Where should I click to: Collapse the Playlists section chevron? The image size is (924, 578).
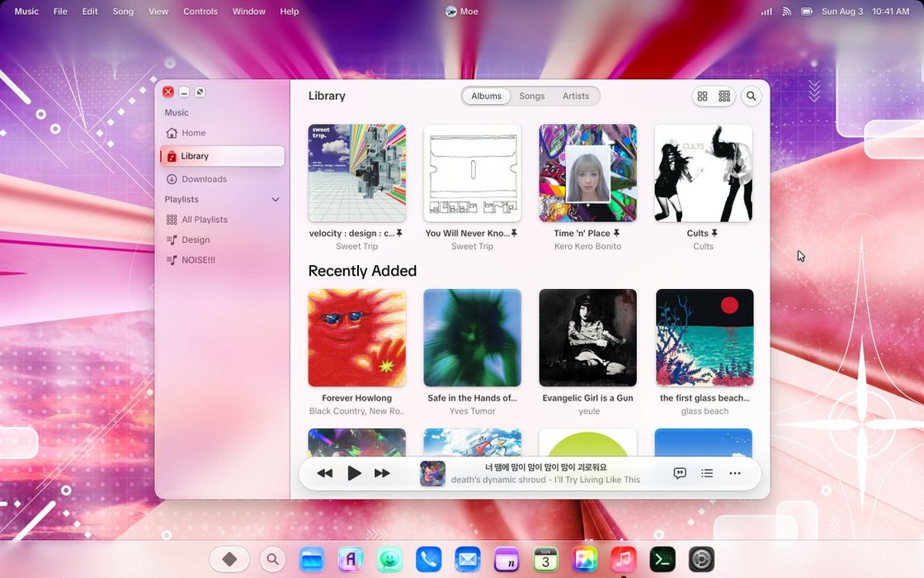point(276,199)
